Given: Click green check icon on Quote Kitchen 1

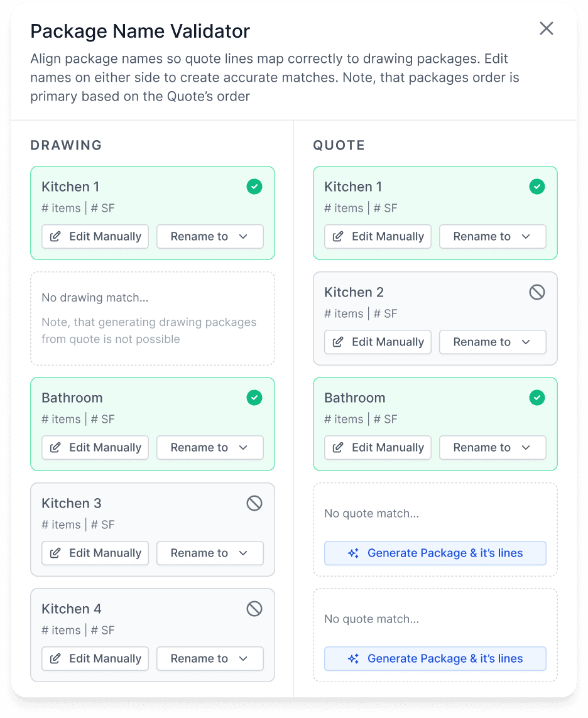Looking at the screenshot, I should pyautogui.click(x=537, y=187).
